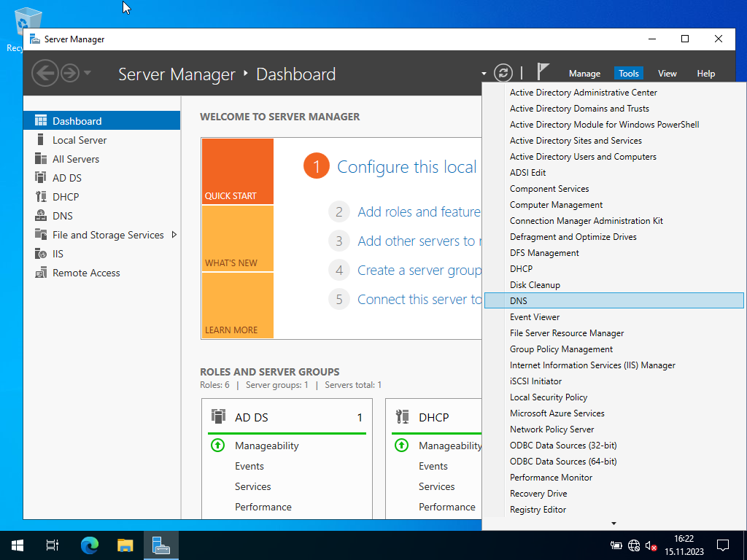Click the All Servers icon
Image resolution: width=747 pixels, height=560 pixels.
coord(41,158)
